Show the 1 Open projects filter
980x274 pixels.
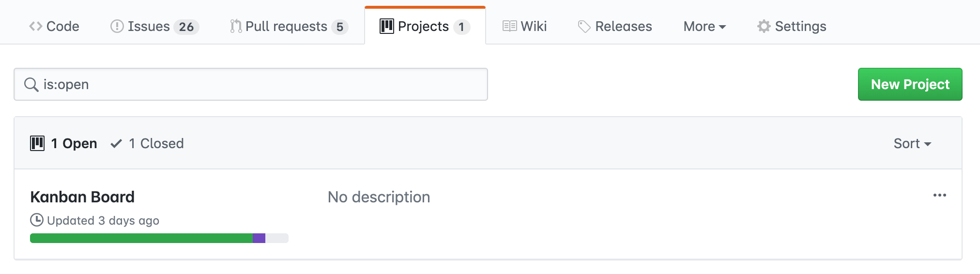pyautogui.click(x=64, y=144)
